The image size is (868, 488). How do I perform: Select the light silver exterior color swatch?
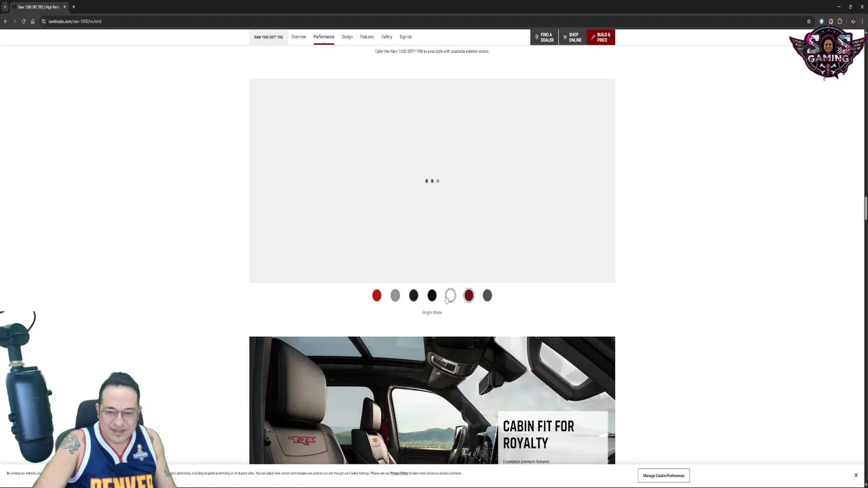point(395,296)
